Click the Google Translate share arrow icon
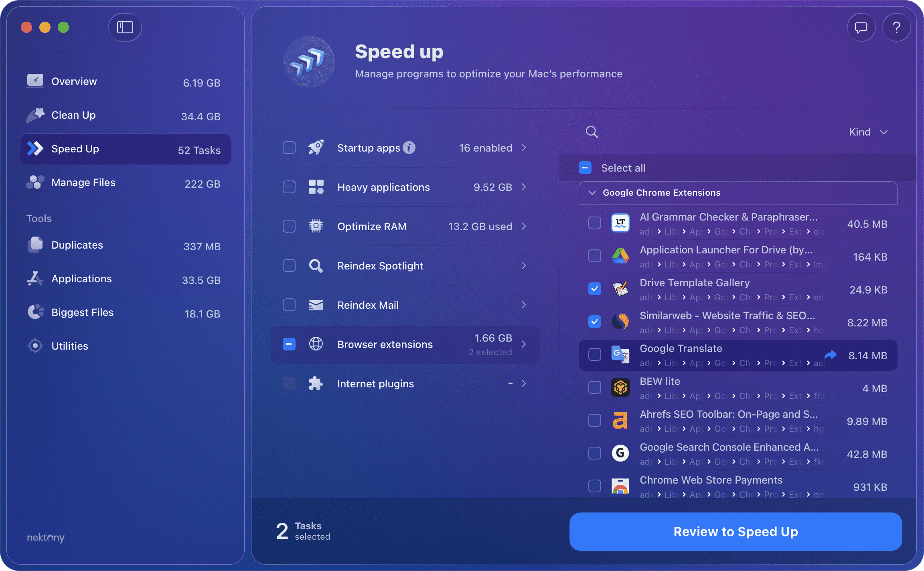 point(831,355)
